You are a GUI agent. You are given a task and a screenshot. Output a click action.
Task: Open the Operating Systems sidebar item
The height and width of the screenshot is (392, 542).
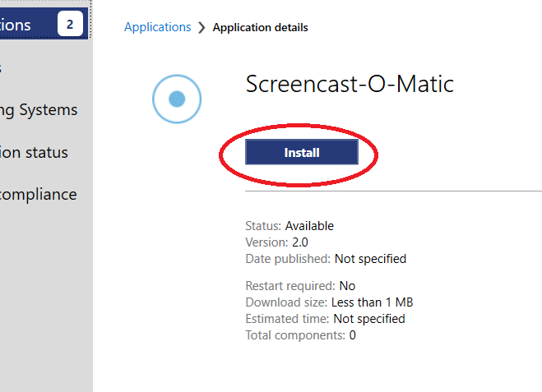coord(39,110)
